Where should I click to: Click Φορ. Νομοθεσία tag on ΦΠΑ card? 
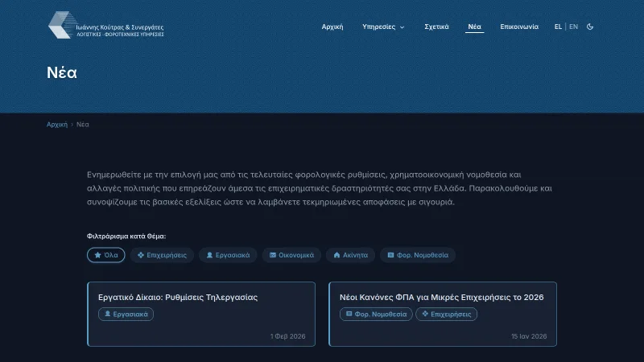[x=376, y=314]
